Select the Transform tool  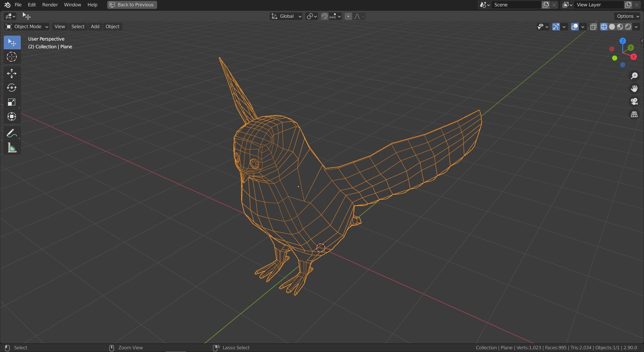tap(12, 117)
